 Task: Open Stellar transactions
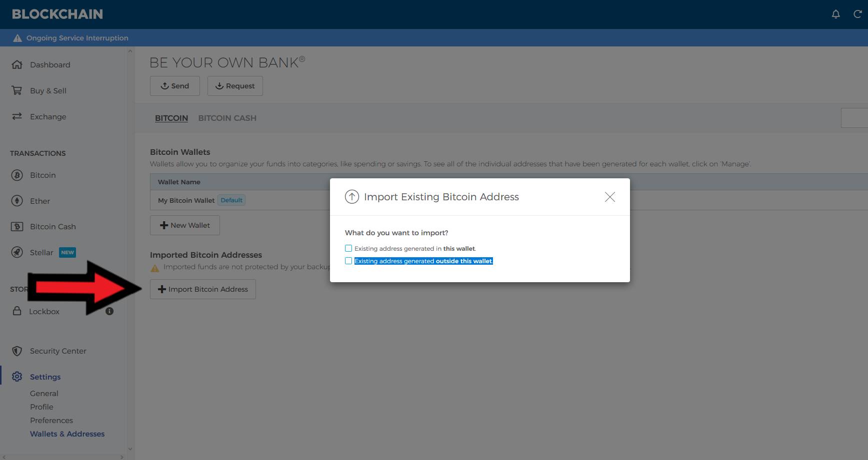[x=41, y=252]
